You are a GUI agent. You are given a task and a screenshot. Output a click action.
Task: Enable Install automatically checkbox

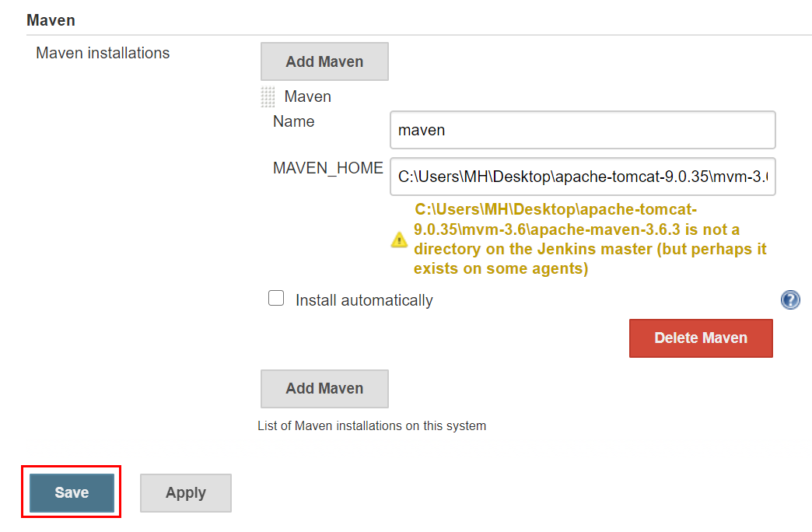(276, 299)
